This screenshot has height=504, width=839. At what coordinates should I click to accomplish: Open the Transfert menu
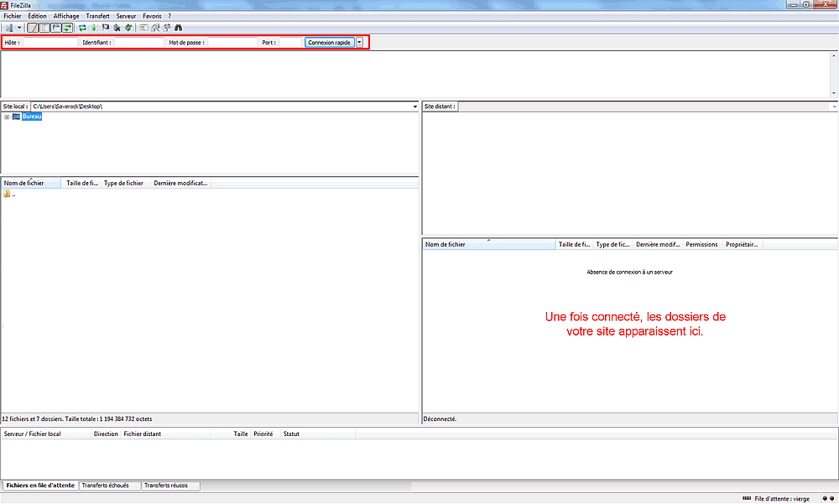pyautogui.click(x=97, y=16)
